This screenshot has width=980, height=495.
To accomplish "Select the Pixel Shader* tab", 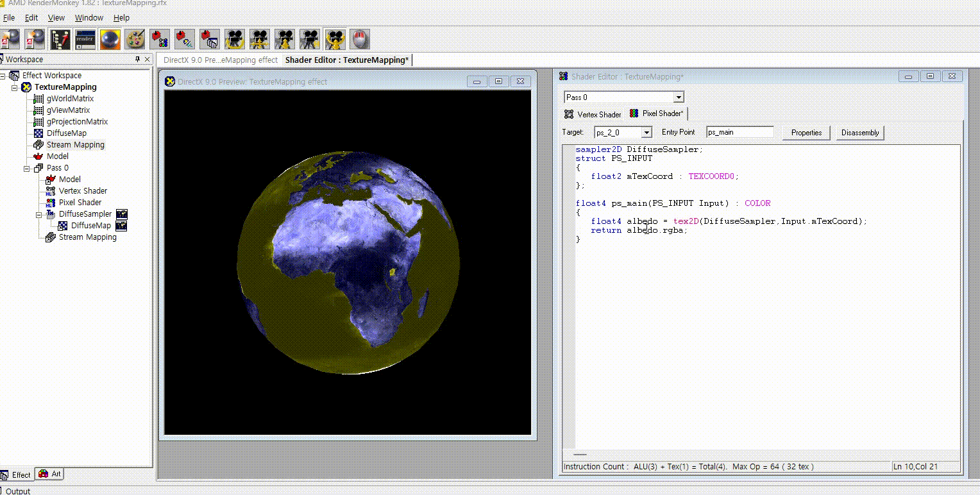I will point(657,113).
